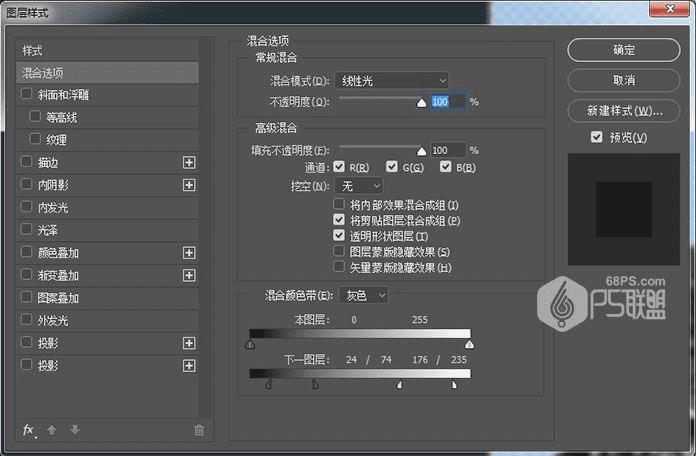Open 图案叠加 settings in styles list
This screenshot has height=456, width=696.
click(x=107, y=298)
